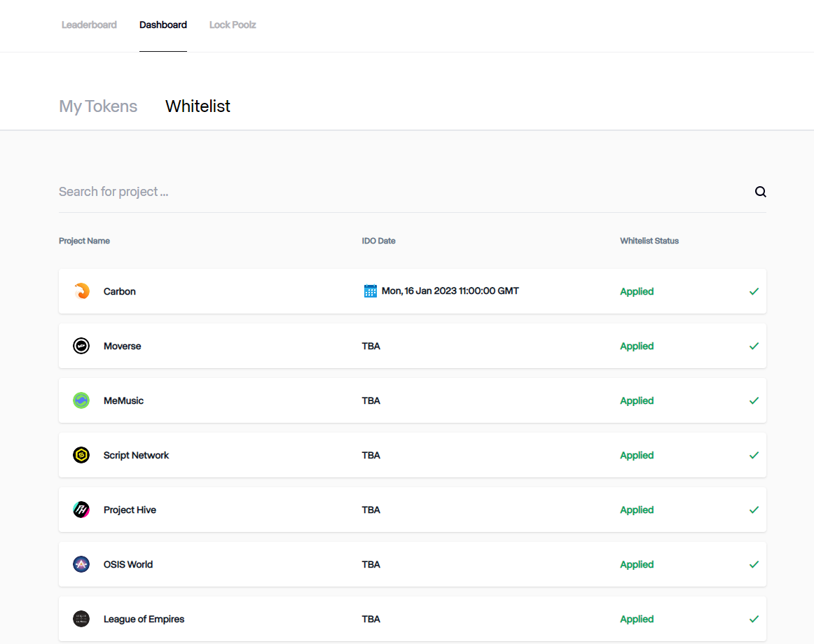Click the Moverse project logo
814x644 pixels.
(x=81, y=346)
